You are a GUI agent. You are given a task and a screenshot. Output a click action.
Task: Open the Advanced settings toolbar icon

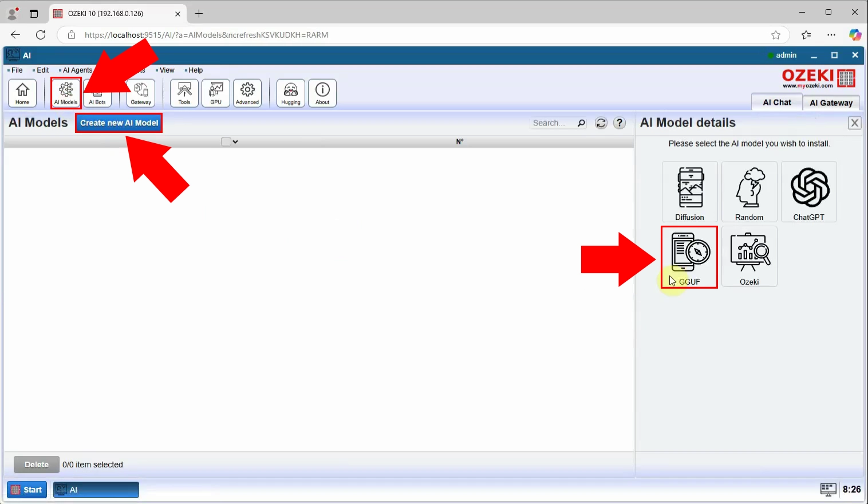pyautogui.click(x=247, y=93)
